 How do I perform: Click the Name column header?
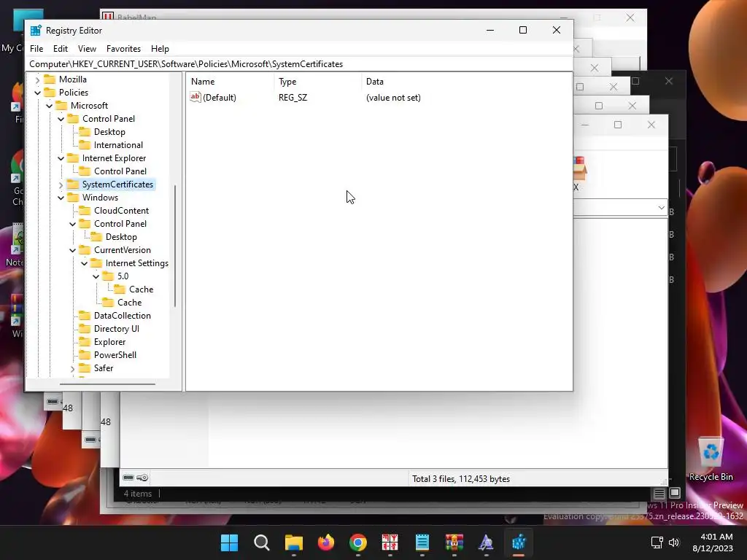click(230, 82)
